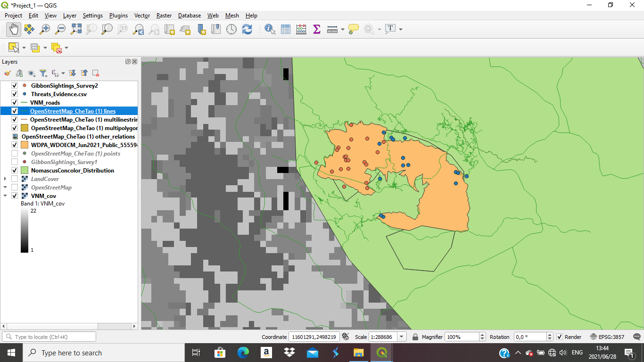Uncheck the GibbonSightings_Survey2 layer checkbox
The image size is (644, 362).
pos(14,86)
